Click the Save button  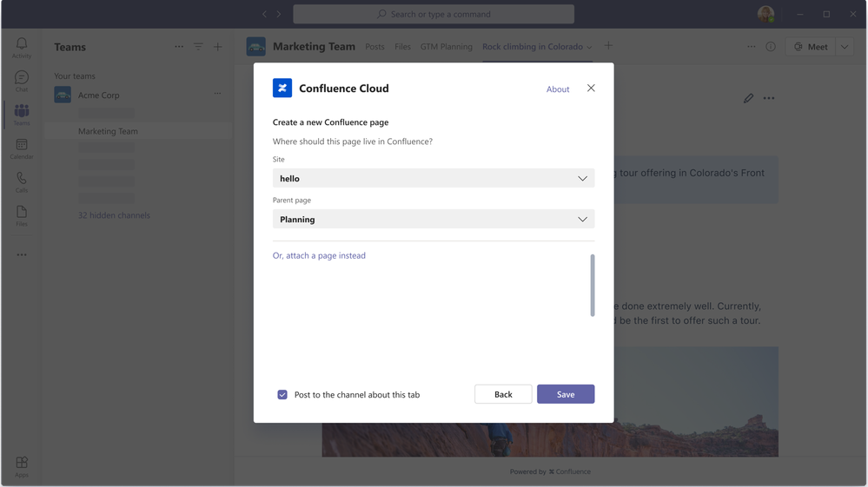566,394
